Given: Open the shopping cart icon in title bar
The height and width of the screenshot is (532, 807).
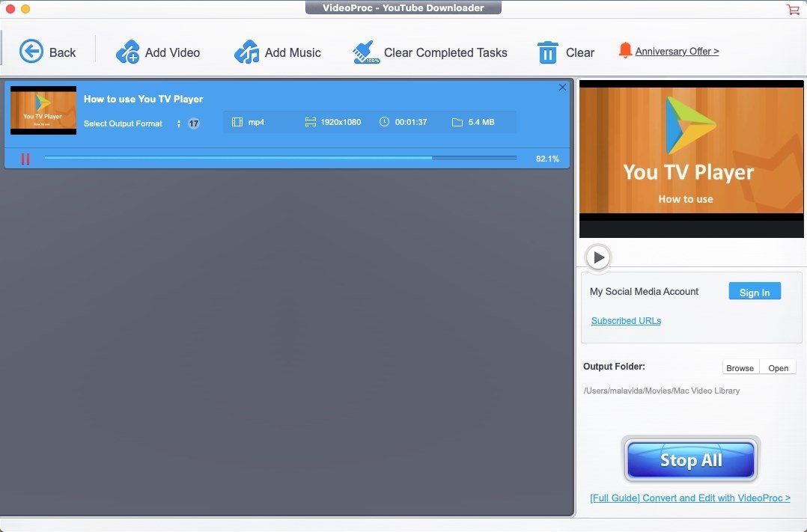Looking at the screenshot, I should pos(793,9).
